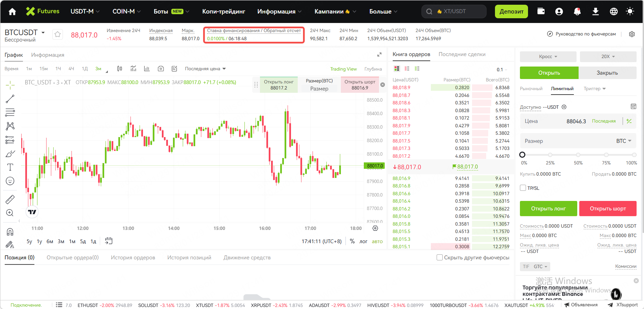Open the calculator icon in order panel

(x=633, y=107)
